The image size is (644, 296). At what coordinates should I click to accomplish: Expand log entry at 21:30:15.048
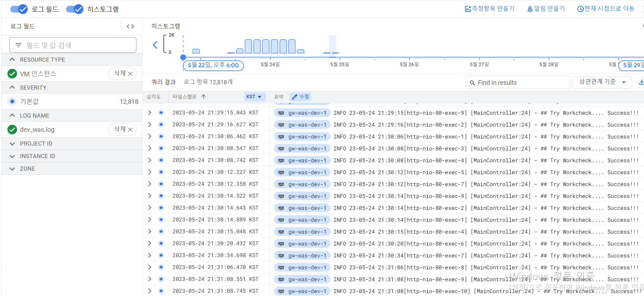tap(150, 231)
